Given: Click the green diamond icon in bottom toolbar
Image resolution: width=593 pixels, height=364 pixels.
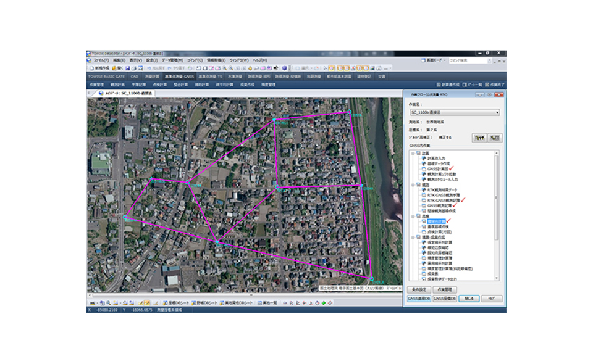Looking at the screenshot, I should [x=324, y=303].
